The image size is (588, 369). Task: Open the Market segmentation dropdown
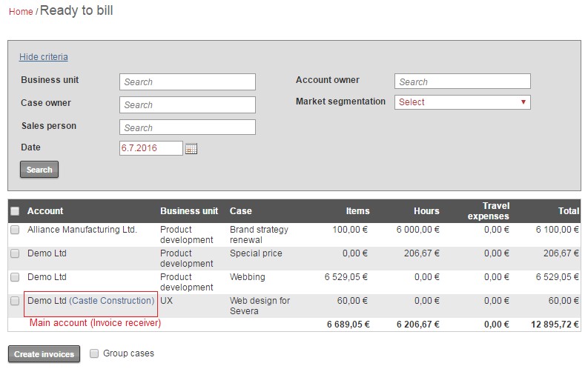pos(463,102)
